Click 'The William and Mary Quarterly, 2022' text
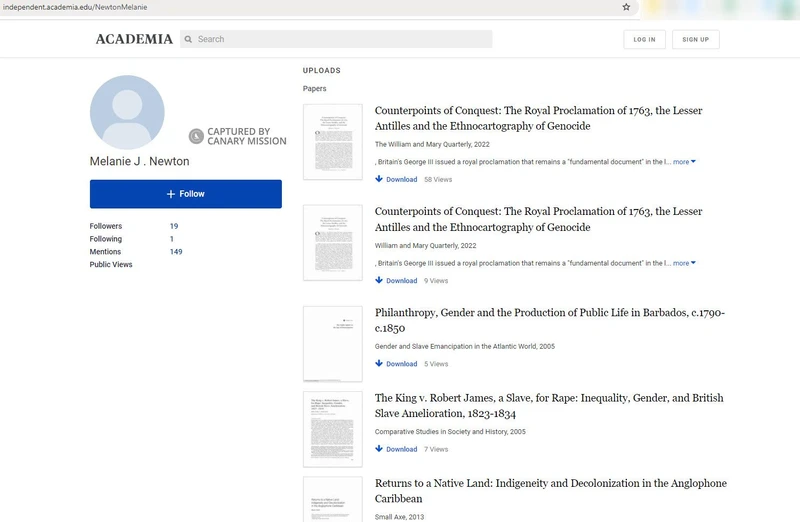 (432, 144)
